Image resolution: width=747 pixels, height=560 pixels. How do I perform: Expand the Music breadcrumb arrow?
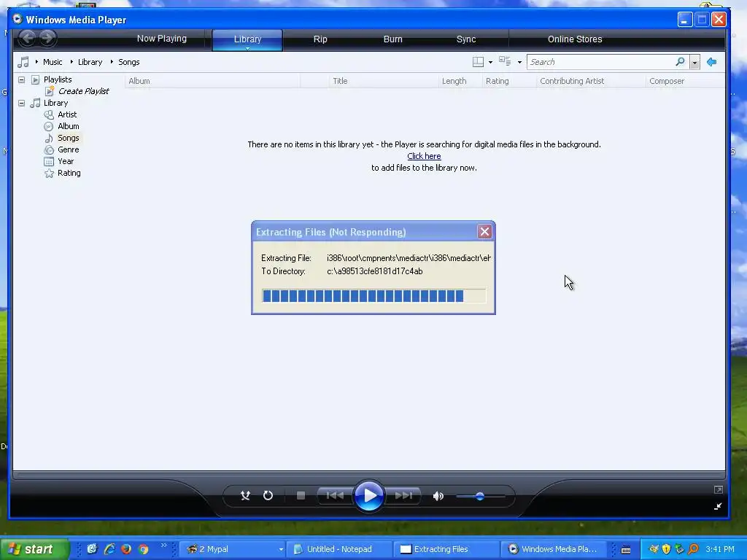(36, 62)
